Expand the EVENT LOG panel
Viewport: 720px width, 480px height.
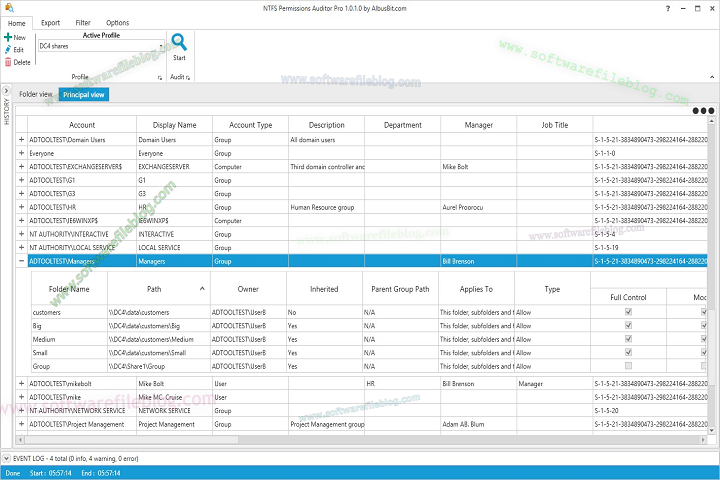(7, 457)
